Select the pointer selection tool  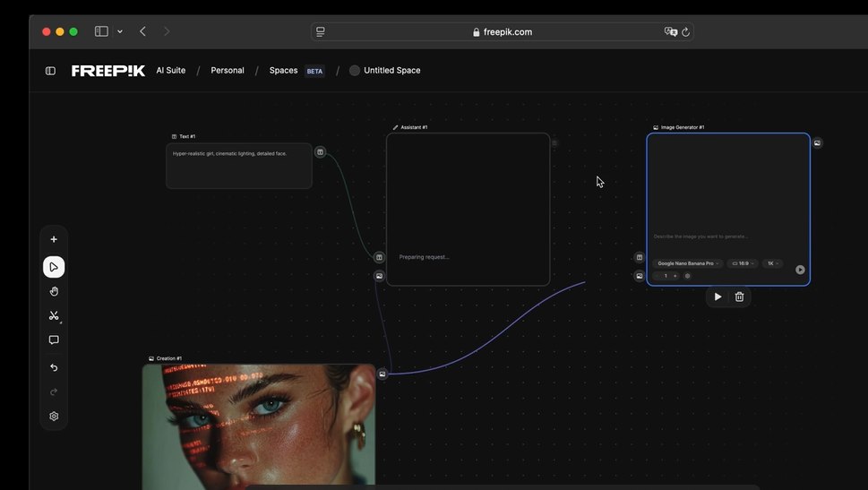(54, 267)
